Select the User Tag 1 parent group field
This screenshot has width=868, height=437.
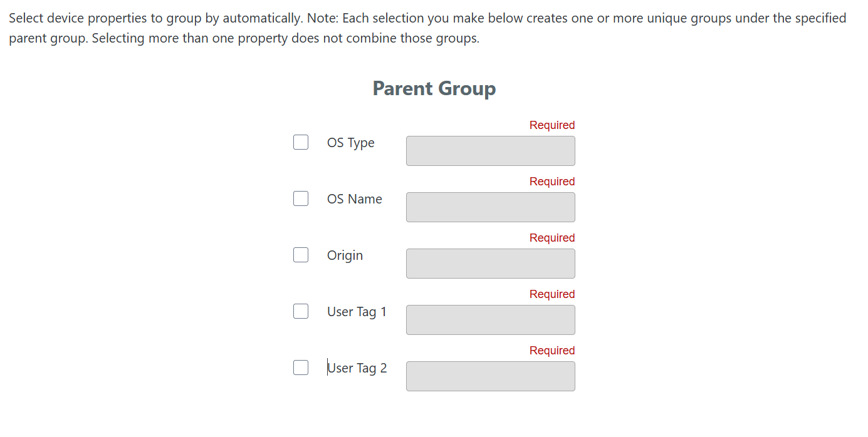click(490, 320)
